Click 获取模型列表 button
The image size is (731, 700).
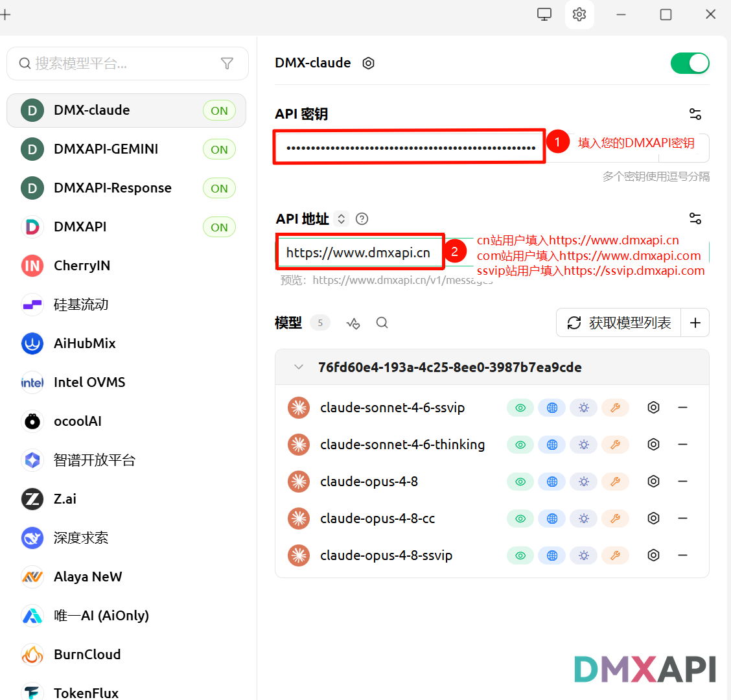(619, 323)
